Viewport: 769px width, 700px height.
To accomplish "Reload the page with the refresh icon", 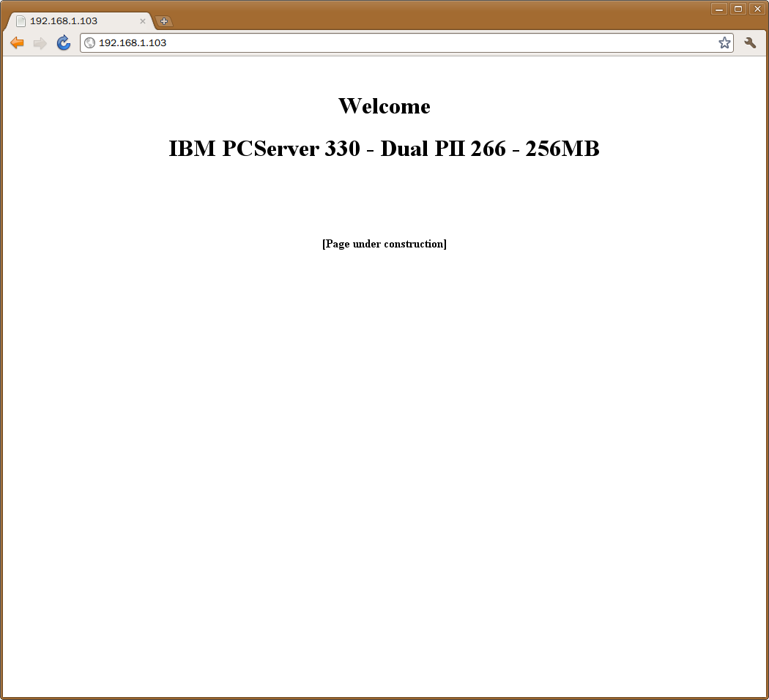I will pos(63,43).
